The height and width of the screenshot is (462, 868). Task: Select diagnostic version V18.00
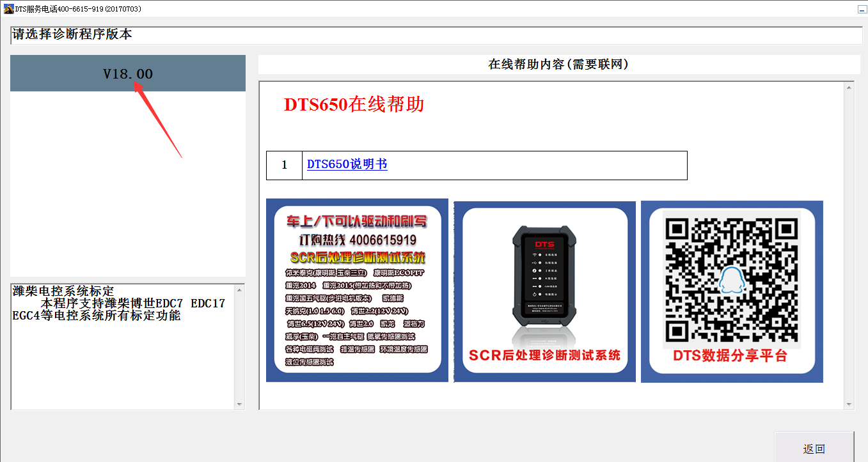pyautogui.click(x=128, y=73)
